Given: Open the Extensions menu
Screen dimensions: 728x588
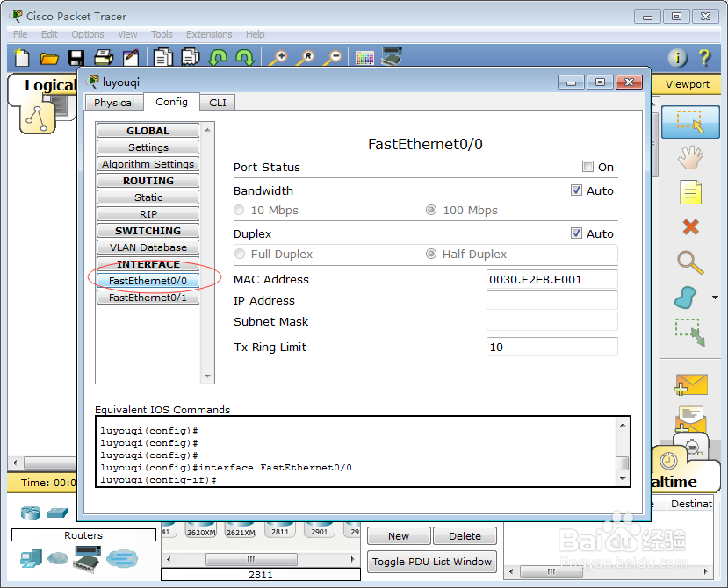Looking at the screenshot, I should click(x=209, y=34).
